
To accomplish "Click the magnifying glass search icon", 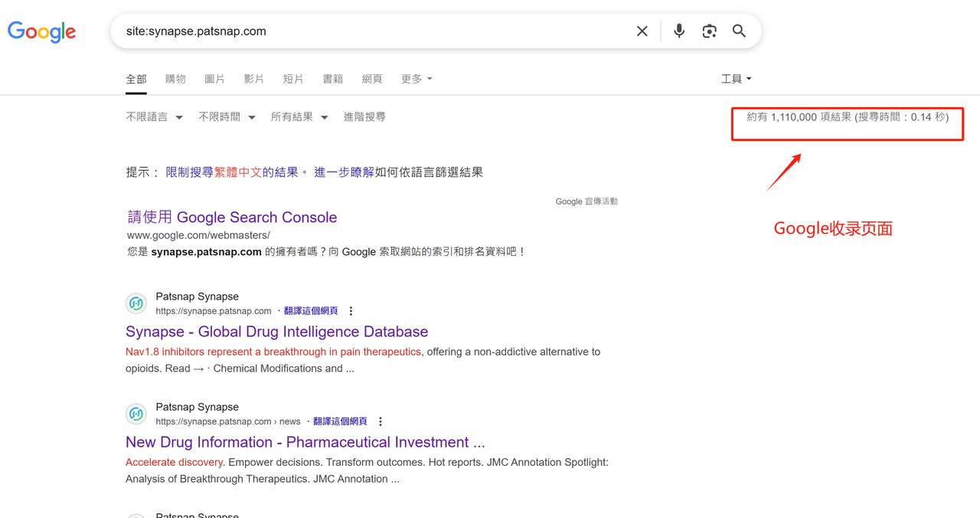I will 739,31.
